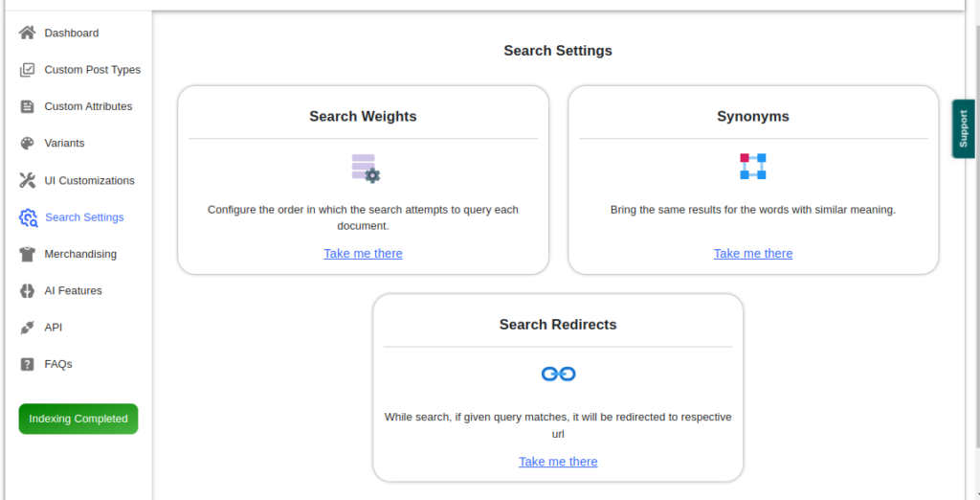
Task: Click the AI Features brain icon
Action: point(27,290)
